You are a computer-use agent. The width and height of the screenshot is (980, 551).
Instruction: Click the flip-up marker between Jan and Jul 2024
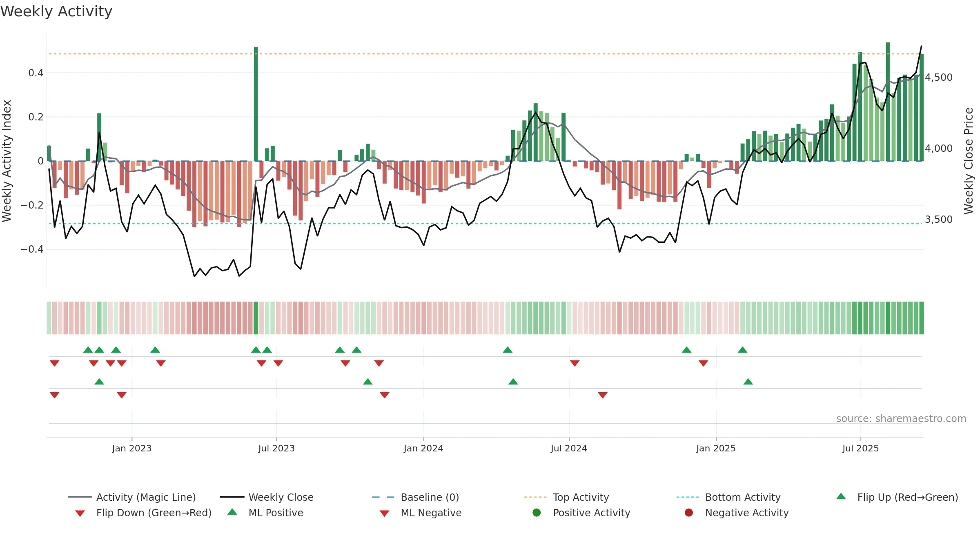[x=508, y=350]
